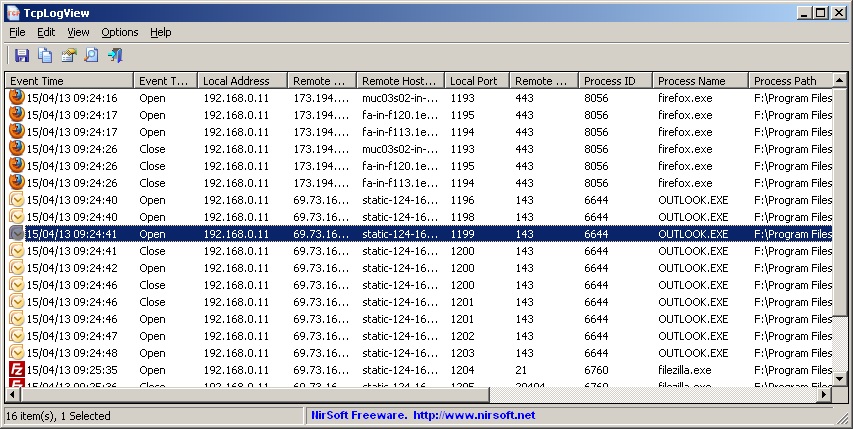Image resolution: width=853 pixels, height=429 pixels.
Task: Click the FileZilla icon in the 09:25:35 row
Action: [17, 370]
